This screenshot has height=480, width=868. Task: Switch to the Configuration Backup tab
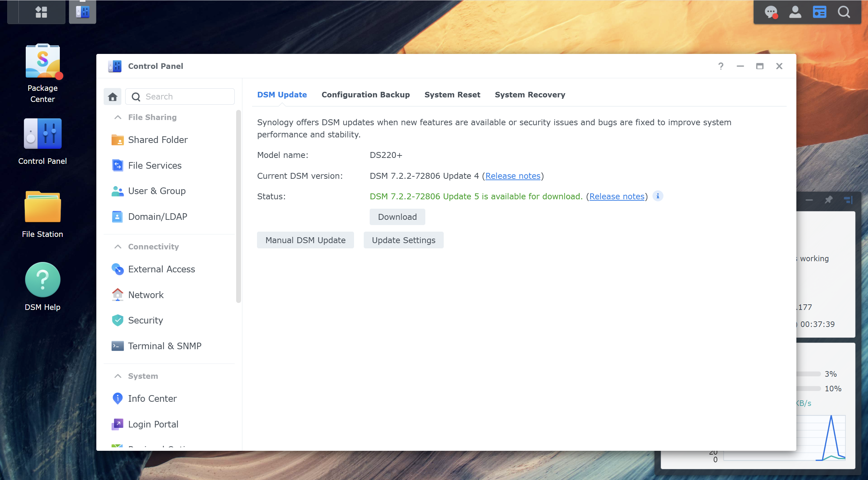[365, 95]
